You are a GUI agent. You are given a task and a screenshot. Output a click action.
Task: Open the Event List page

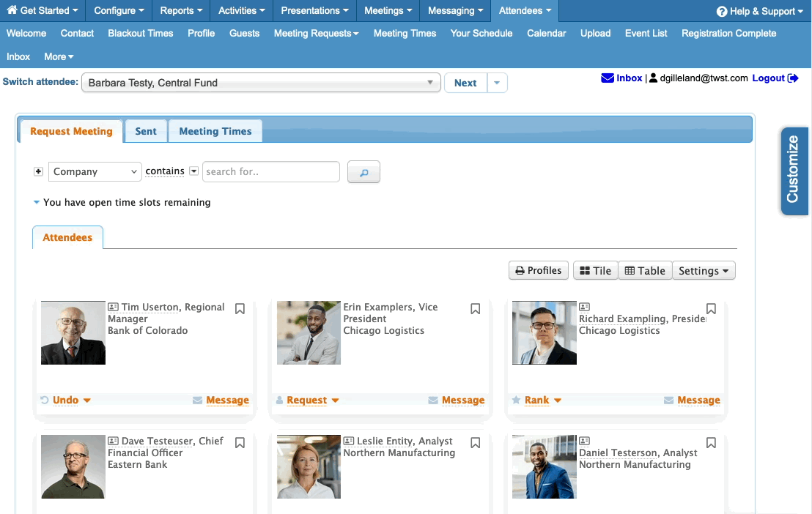(x=646, y=33)
